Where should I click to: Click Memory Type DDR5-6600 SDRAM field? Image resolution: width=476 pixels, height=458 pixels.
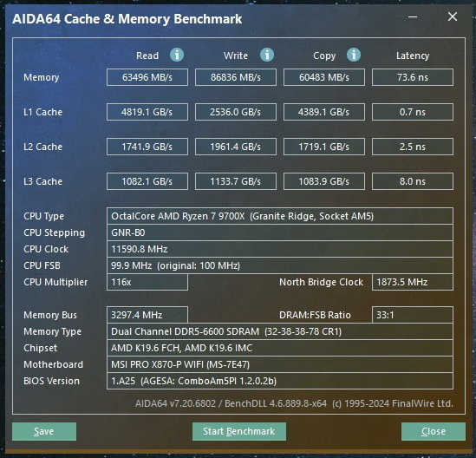coord(280,331)
